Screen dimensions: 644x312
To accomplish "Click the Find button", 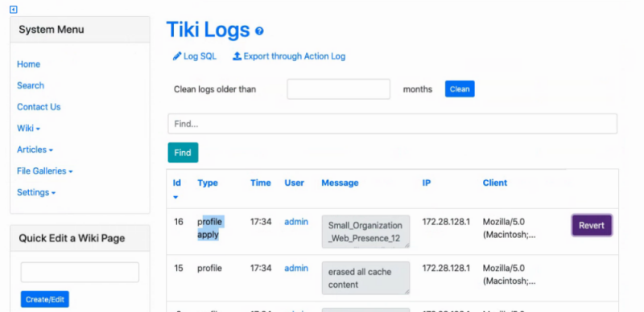I will (183, 153).
